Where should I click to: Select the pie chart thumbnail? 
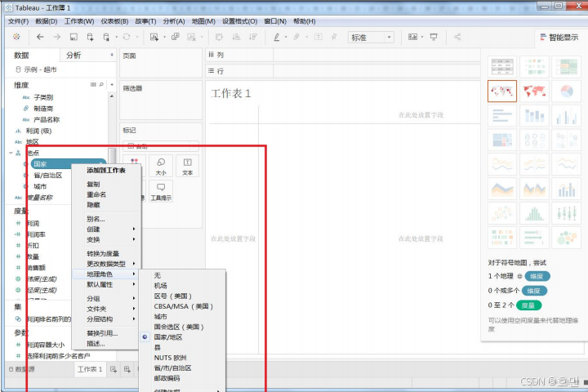coord(567,91)
